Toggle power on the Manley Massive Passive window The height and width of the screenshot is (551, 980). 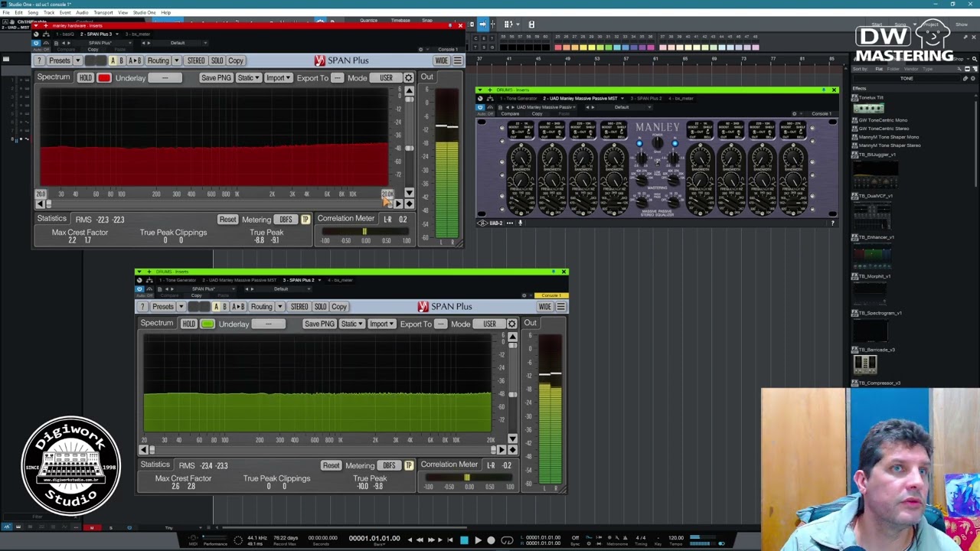click(480, 107)
